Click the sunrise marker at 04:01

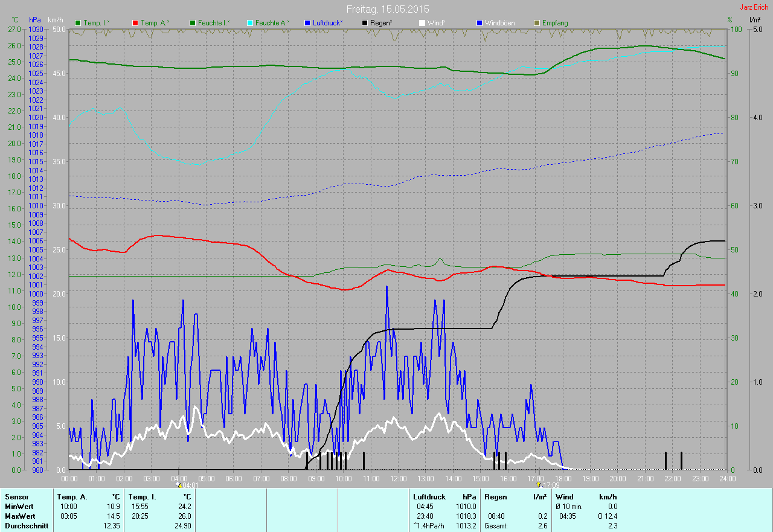tap(178, 484)
